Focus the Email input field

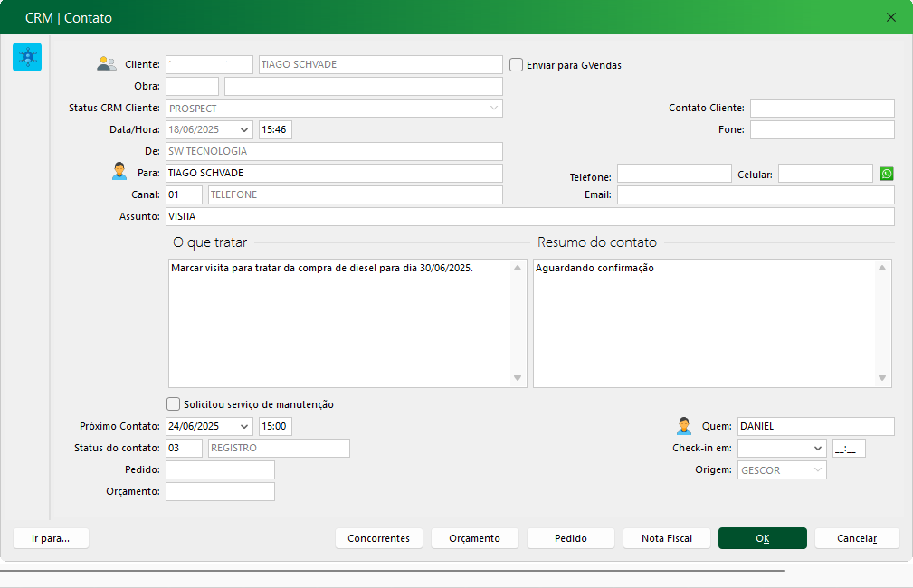756,194
